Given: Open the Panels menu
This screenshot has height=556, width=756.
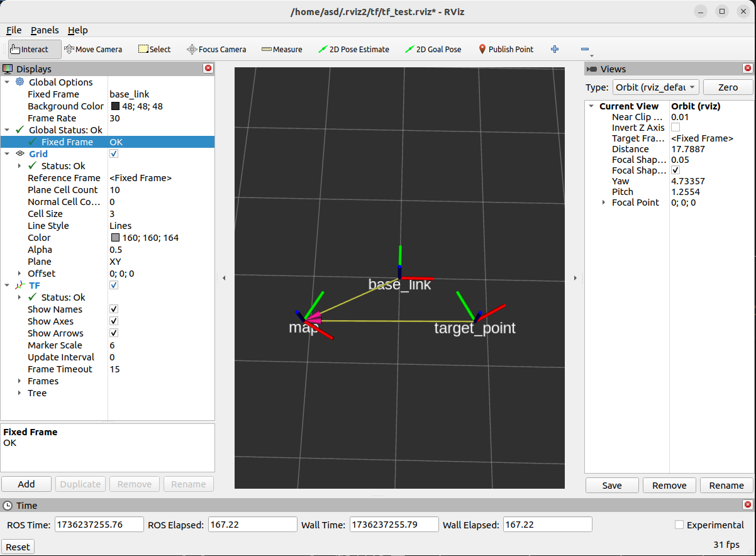Looking at the screenshot, I should point(45,30).
